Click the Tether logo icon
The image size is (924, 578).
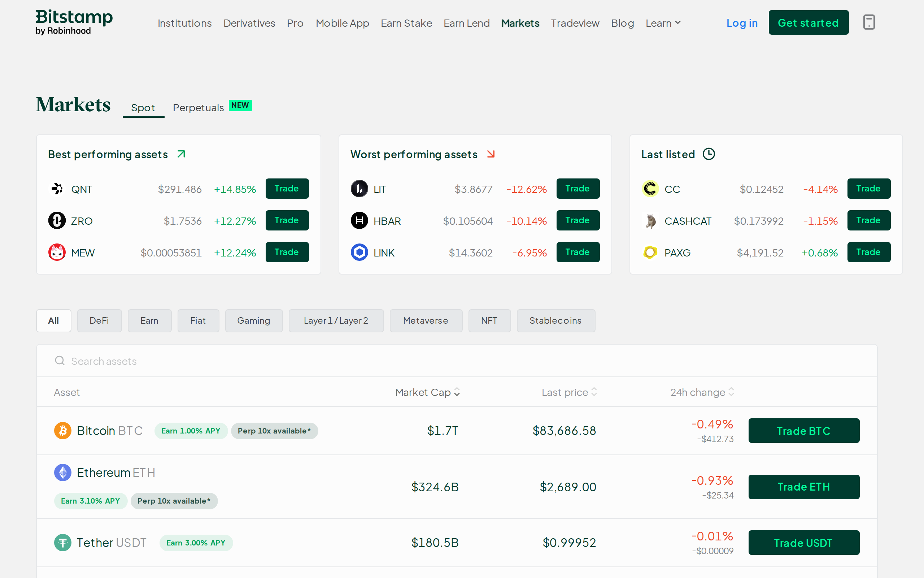pos(62,543)
